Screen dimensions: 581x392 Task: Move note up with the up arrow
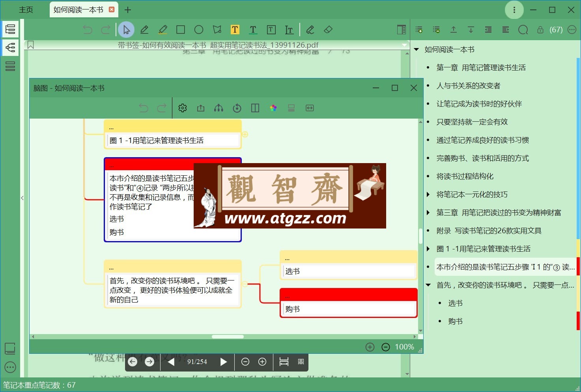(x=454, y=30)
